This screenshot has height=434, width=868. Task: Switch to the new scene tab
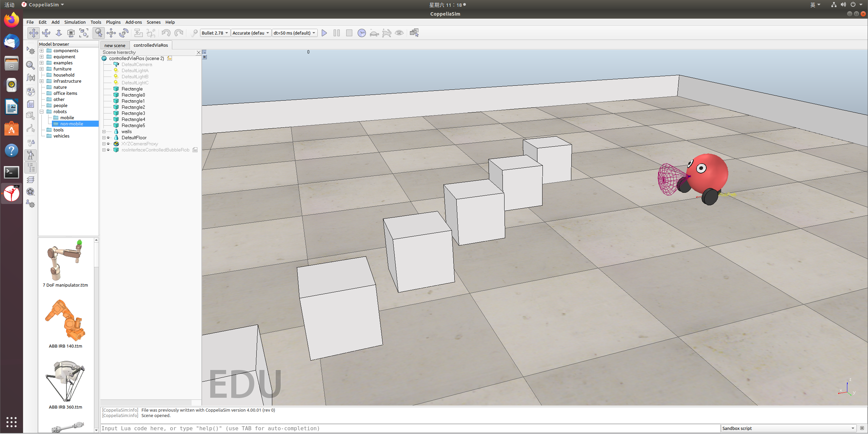[x=115, y=45]
